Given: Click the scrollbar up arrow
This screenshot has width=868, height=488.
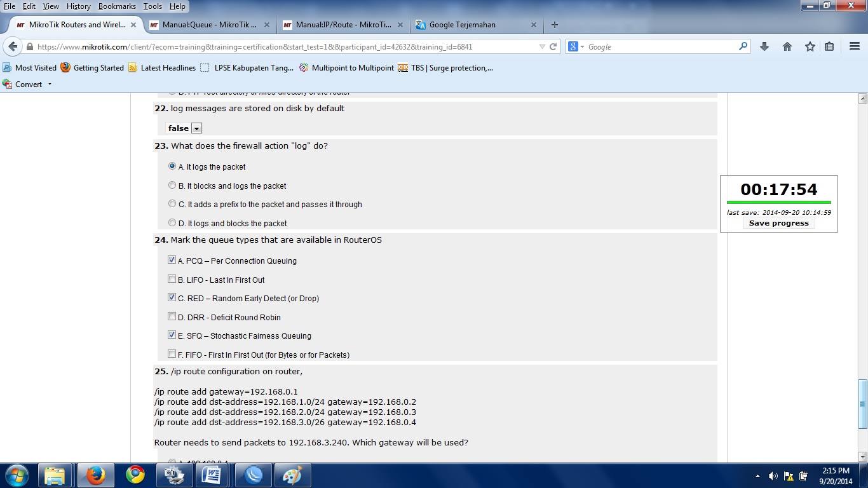Looking at the screenshot, I should click(x=862, y=98).
